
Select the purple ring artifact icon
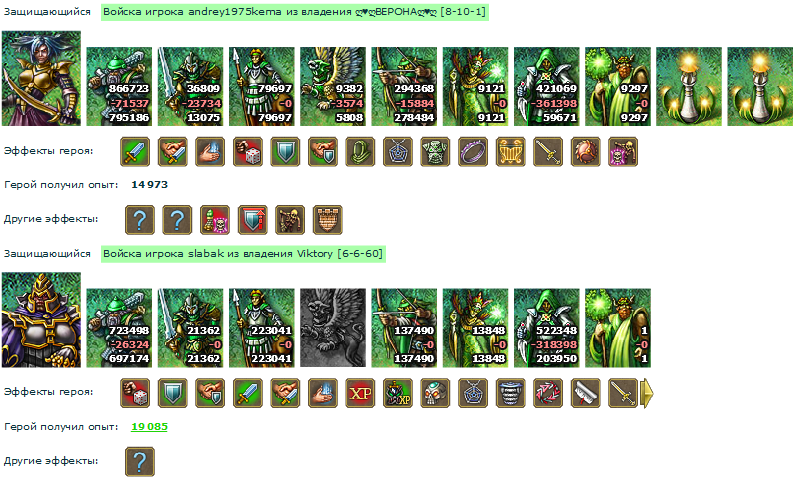point(473,152)
